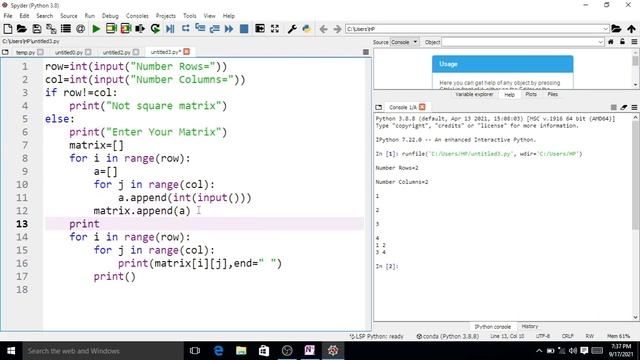
Task: Save the current file
Action: point(37,29)
